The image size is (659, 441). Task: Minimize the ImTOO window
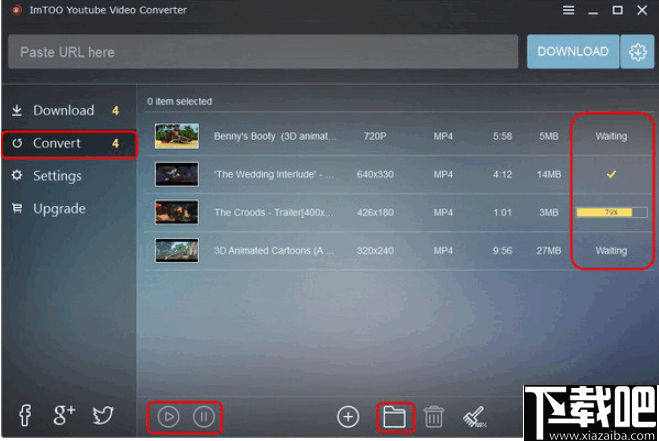click(593, 13)
